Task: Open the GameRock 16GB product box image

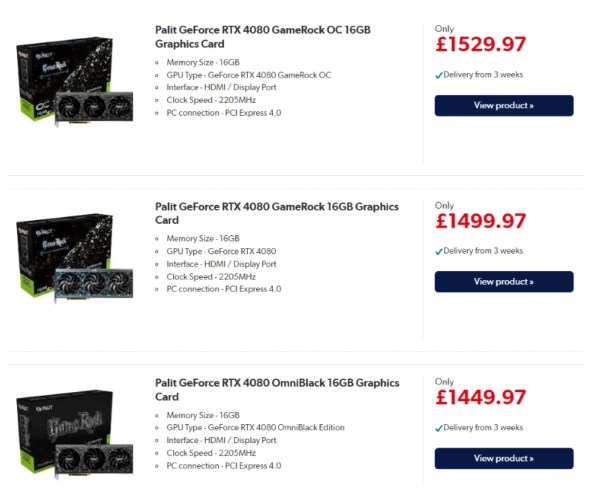Action: point(74,258)
